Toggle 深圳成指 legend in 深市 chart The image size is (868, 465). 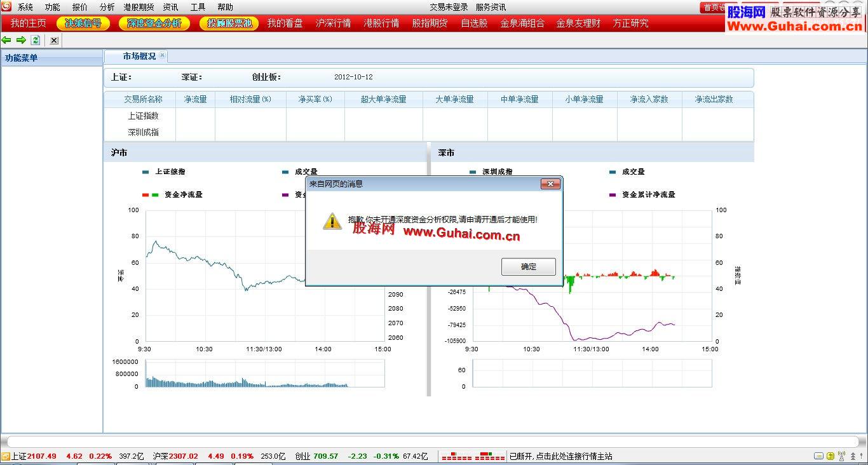[491, 172]
